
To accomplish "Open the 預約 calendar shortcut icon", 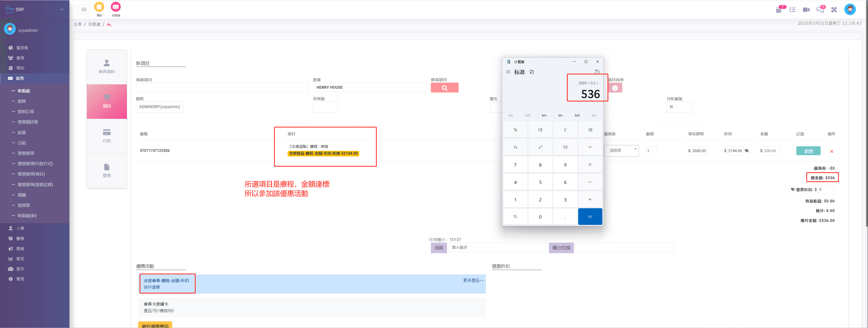I will coord(99,7).
